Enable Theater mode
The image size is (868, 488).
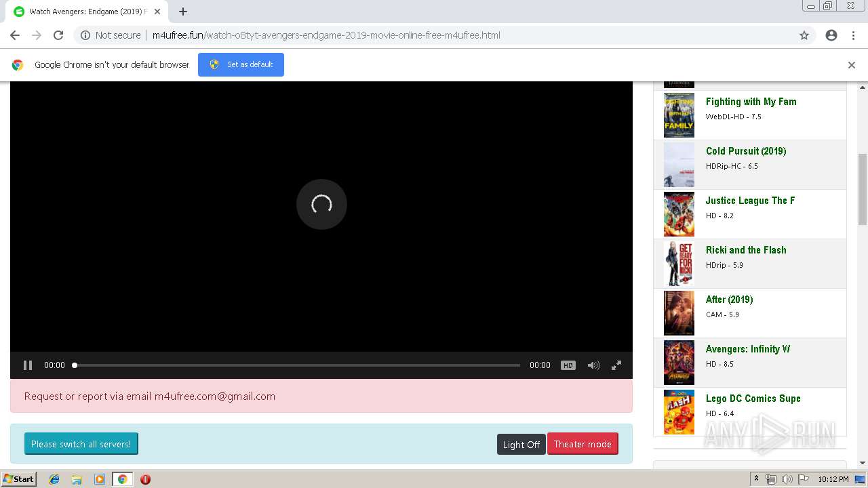(583, 444)
